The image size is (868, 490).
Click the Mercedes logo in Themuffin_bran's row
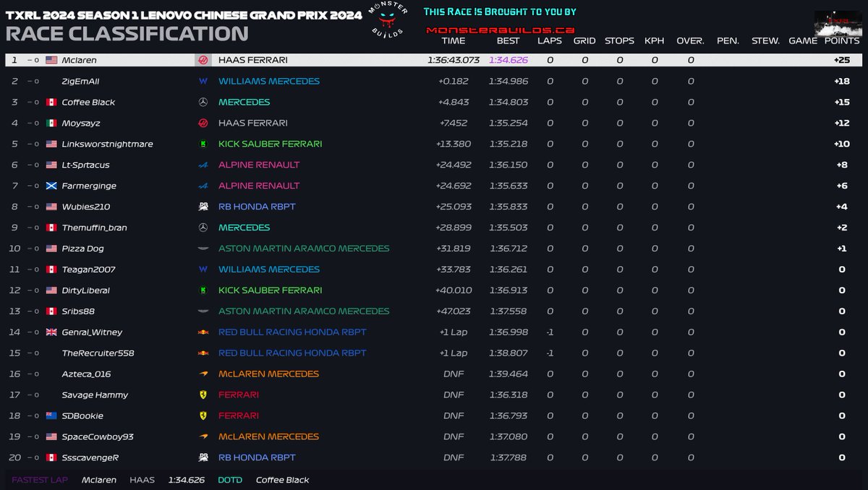tap(203, 228)
